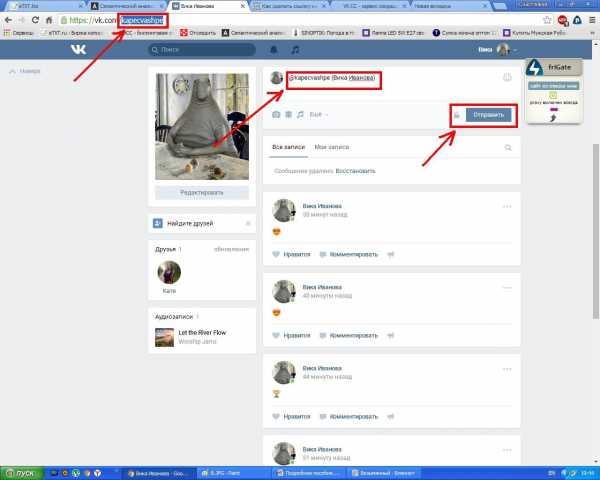The width and height of the screenshot is (600, 480).
Task: Open the Chrome hamburger menu
Action: tap(592, 20)
